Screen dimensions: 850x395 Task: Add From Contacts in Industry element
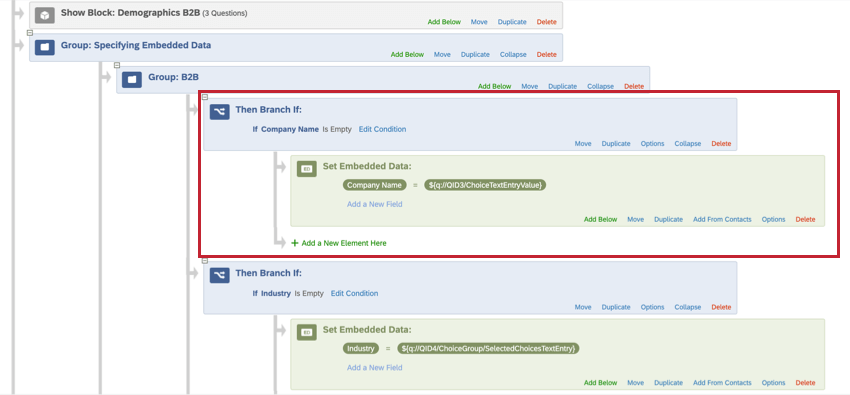click(x=722, y=383)
